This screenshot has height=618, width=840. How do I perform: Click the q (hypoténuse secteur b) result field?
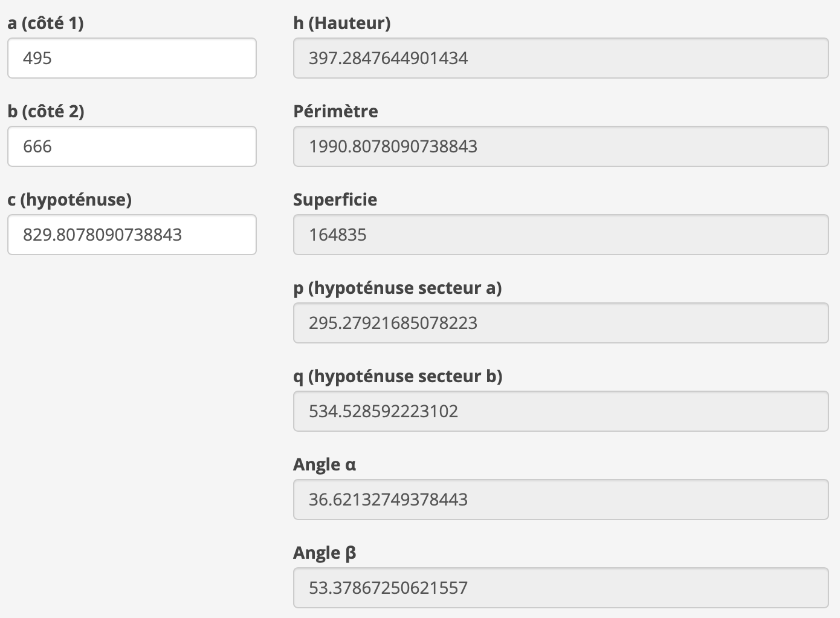click(561, 411)
